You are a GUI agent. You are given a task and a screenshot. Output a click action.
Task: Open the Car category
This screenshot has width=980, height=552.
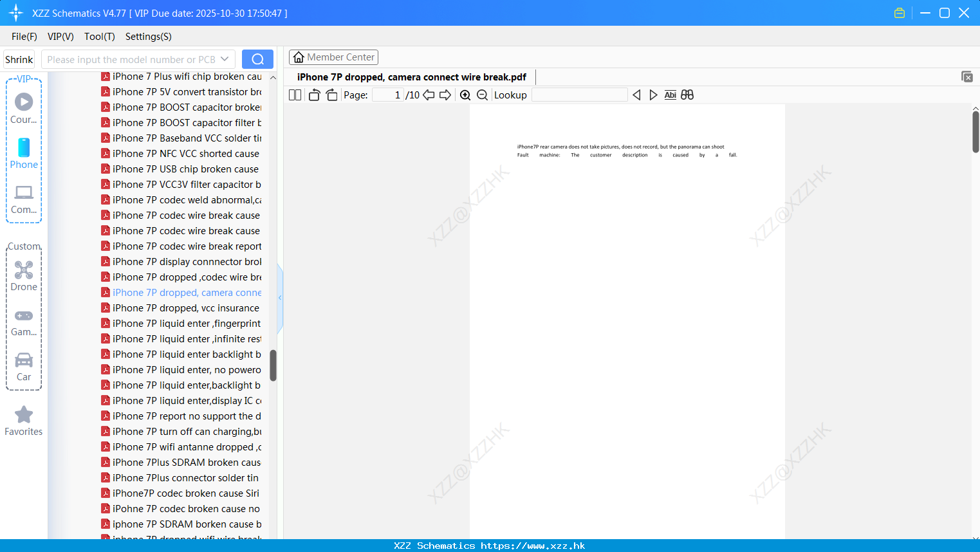(x=24, y=367)
